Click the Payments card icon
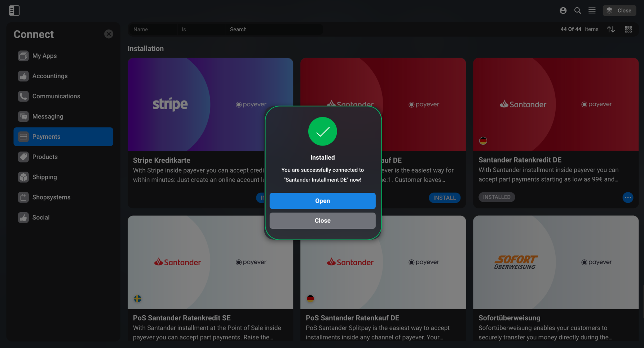The width and height of the screenshot is (644, 348). (23, 137)
